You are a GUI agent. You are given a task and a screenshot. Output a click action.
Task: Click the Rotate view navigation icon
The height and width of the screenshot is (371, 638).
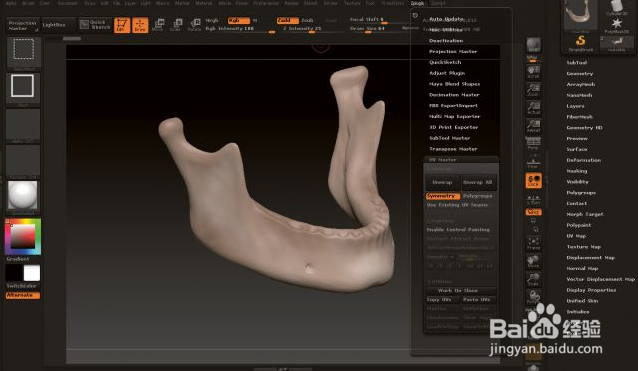533,297
